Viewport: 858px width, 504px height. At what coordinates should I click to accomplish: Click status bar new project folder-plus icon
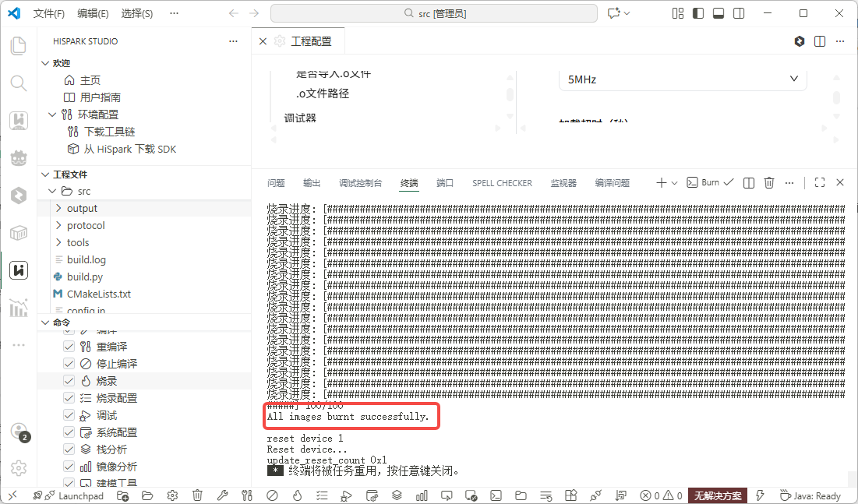coord(122,495)
